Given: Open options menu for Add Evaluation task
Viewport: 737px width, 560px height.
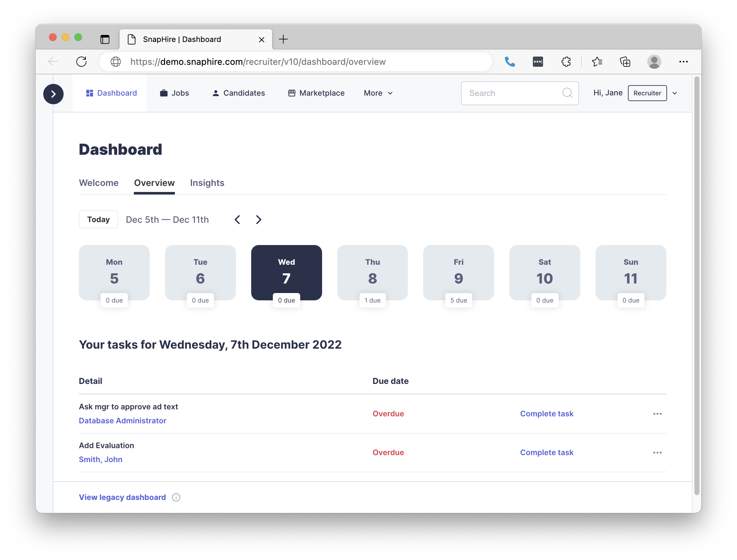Looking at the screenshot, I should [x=657, y=453].
